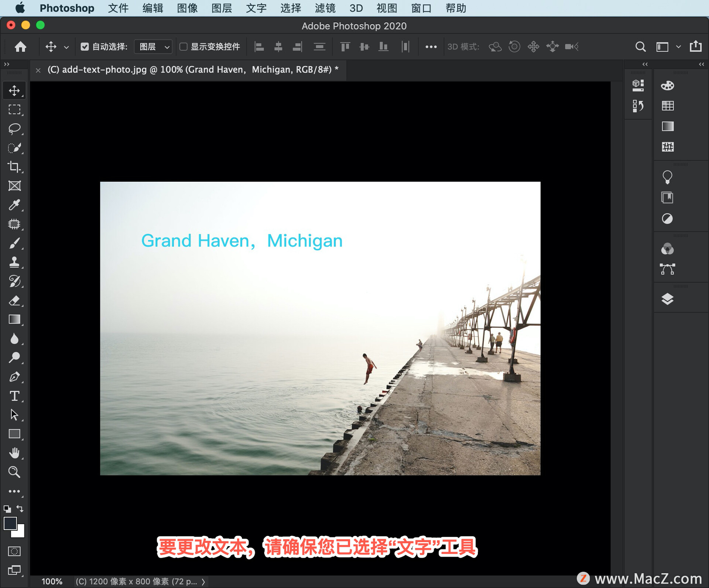This screenshot has height=588, width=709.
Task: Toggle the Auto-Select checkbox
Action: tap(85, 47)
